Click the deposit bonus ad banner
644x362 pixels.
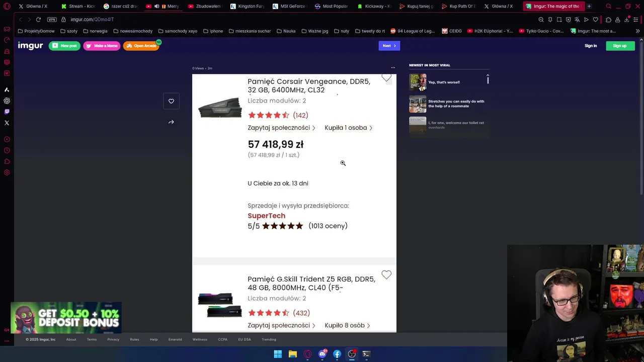coord(66,318)
